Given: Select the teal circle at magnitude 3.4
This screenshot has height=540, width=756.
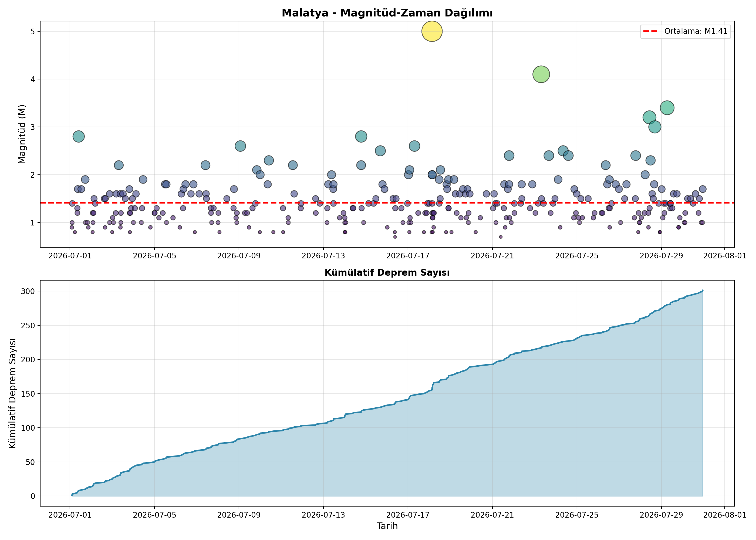Looking at the screenshot, I should [667, 108].
